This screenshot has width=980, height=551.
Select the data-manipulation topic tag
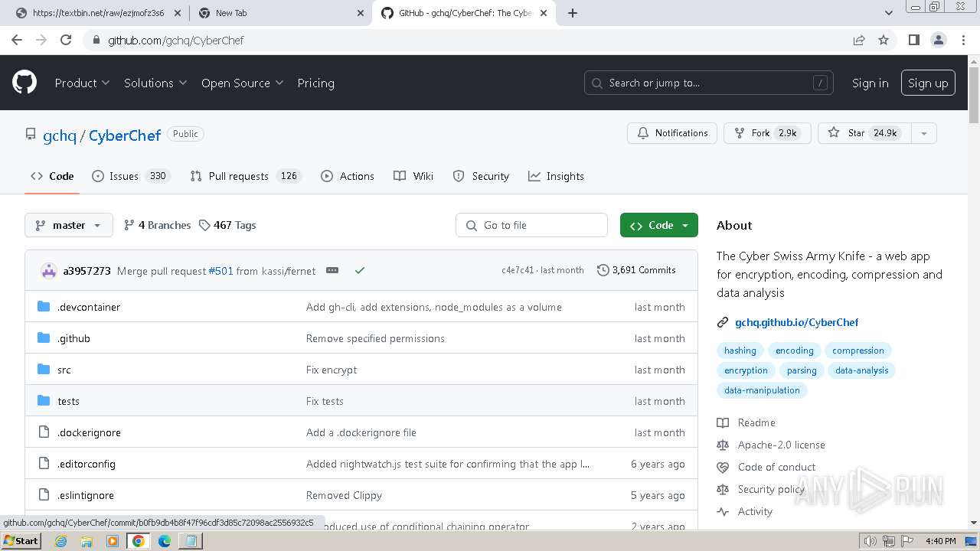(762, 390)
